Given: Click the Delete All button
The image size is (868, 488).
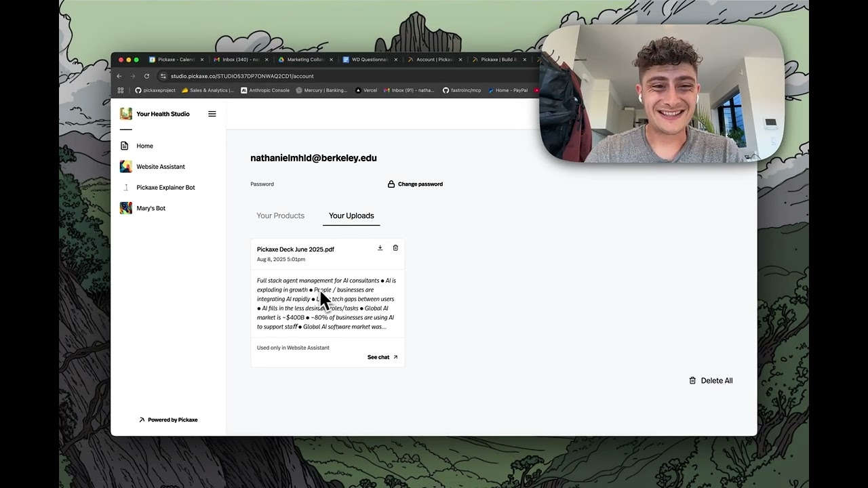Looking at the screenshot, I should click(711, 381).
